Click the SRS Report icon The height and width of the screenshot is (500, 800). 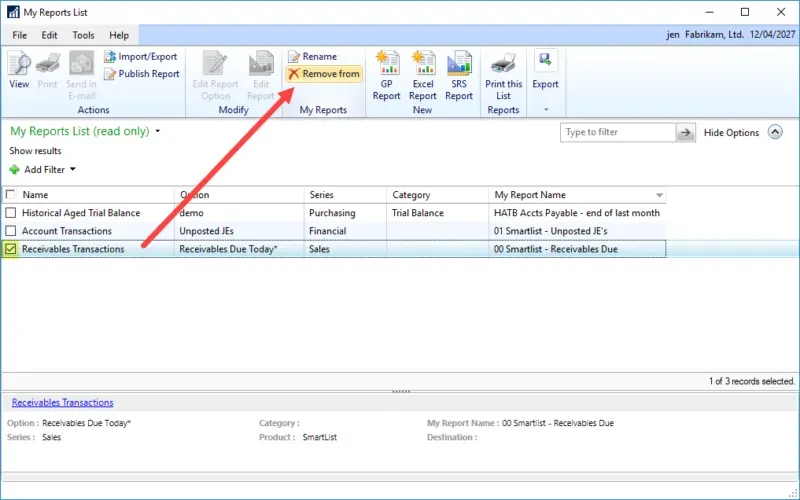(459, 76)
